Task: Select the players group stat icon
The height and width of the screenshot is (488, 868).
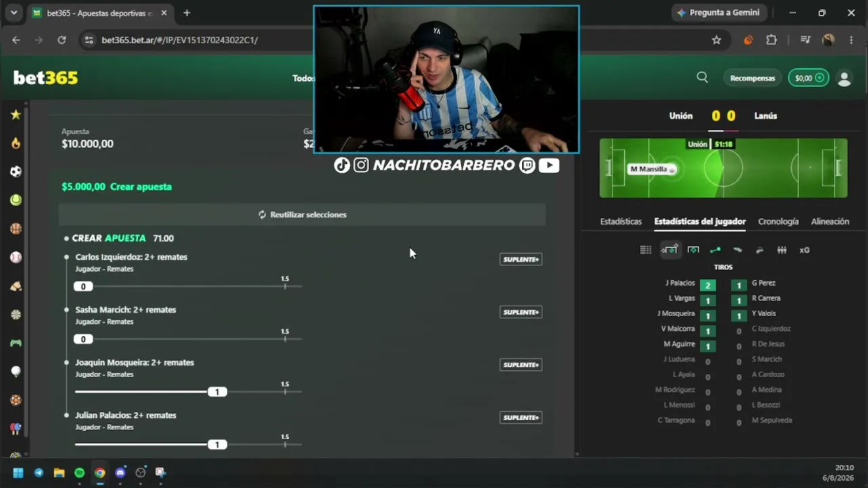Action: pos(782,250)
